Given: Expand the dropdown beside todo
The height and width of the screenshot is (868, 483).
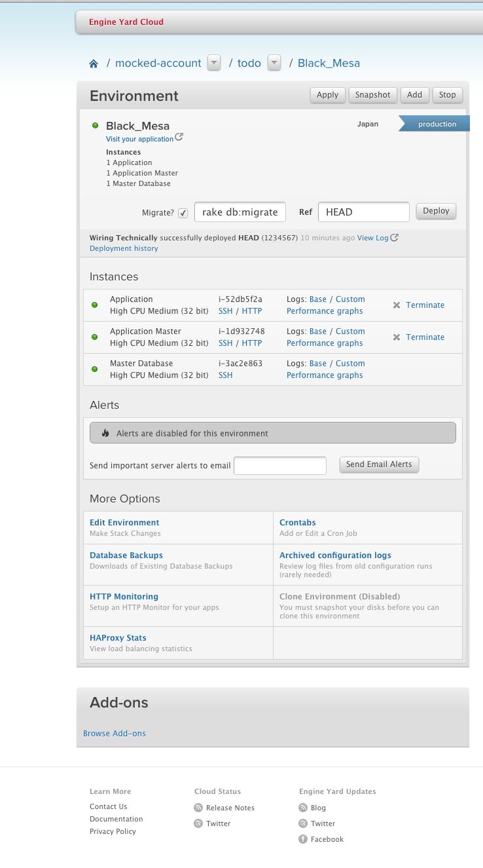Looking at the screenshot, I should tap(274, 63).
